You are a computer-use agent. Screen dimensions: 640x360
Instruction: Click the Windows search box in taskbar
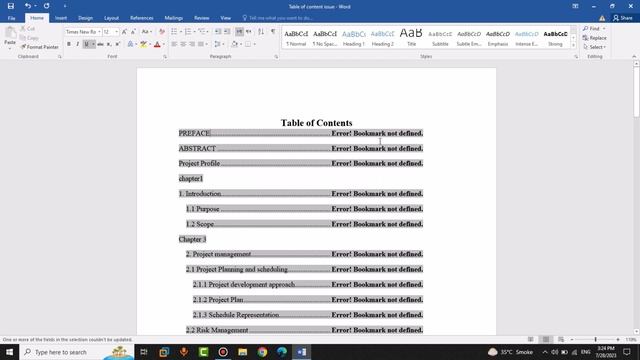pyautogui.click(x=77, y=352)
